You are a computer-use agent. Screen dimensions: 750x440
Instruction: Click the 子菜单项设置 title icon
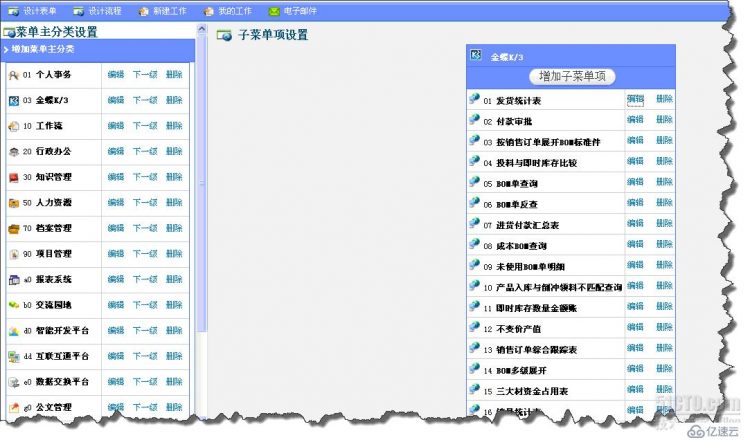coord(224,35)
